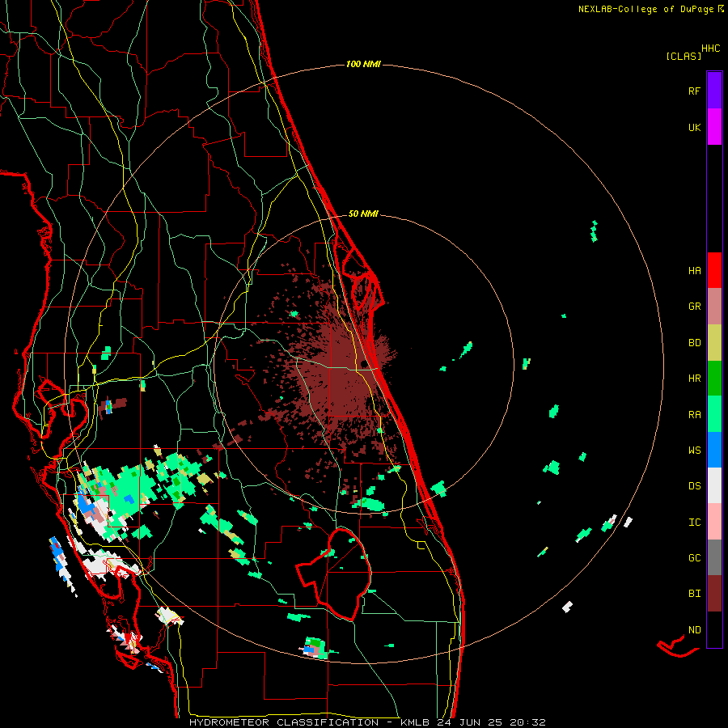The image size is (728, 728).
Task: Click the HA legend label
Action: point(694,271)
